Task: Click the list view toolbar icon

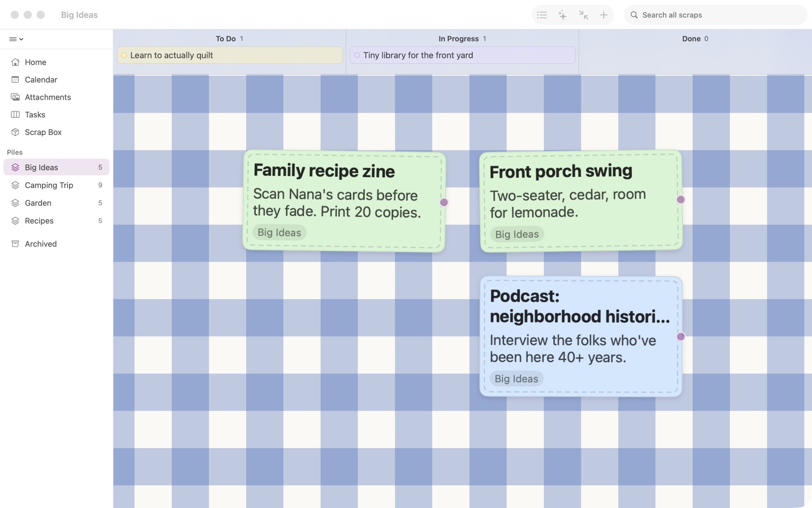Action: 542,15
